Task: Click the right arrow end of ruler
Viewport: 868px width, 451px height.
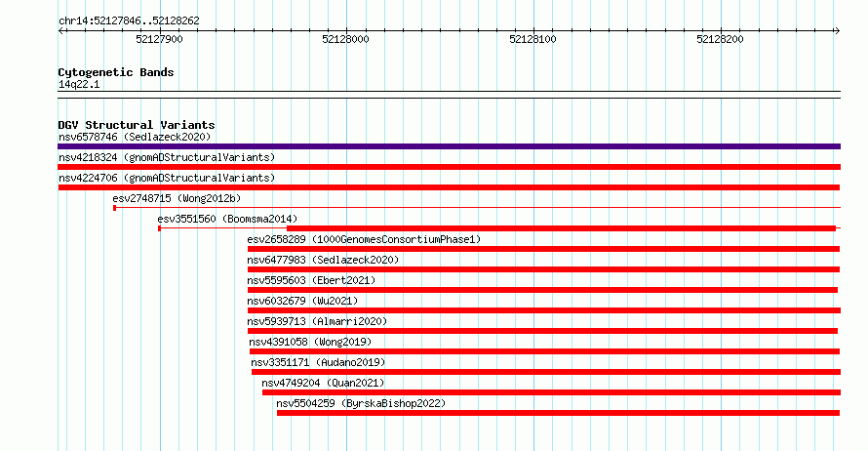Action: pos(837,30)
